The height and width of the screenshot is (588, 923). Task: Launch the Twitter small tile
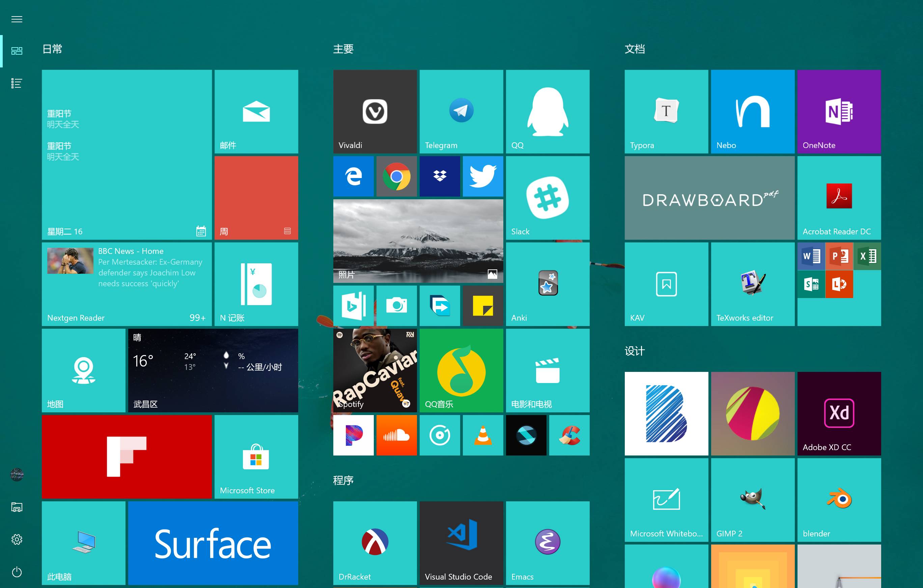482,176
